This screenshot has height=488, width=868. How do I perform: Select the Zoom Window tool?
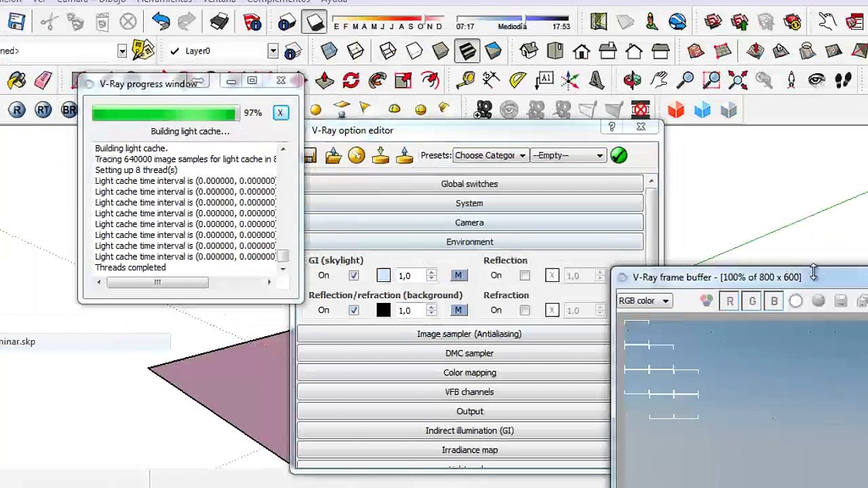point(711,81)
